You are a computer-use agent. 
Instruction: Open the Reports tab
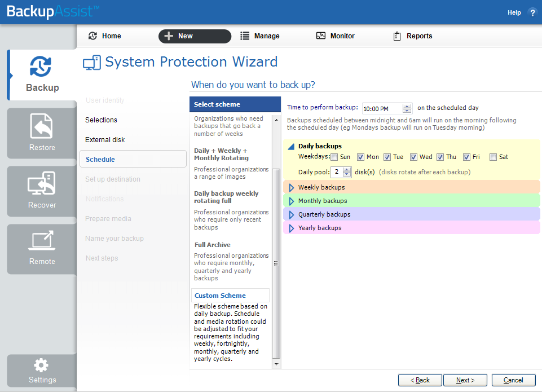(x=413, y=36)
